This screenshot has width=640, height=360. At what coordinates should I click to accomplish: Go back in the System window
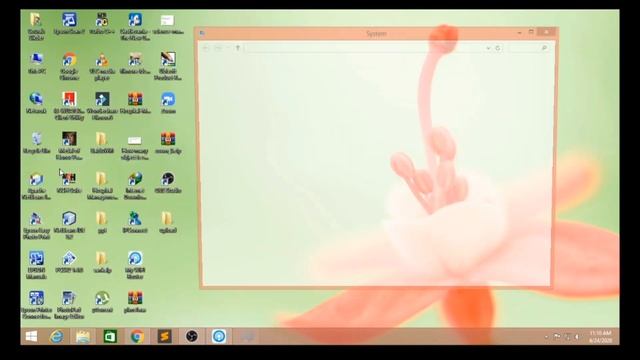coord(206,48)
